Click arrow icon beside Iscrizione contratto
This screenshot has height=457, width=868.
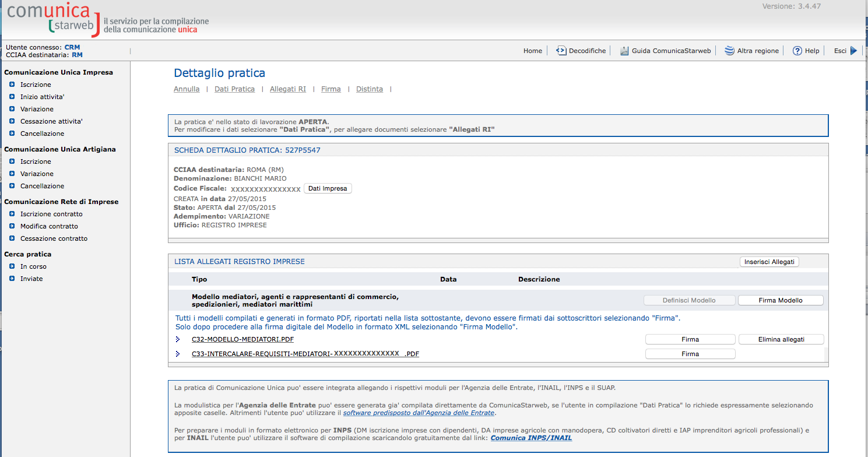(12, 214)
